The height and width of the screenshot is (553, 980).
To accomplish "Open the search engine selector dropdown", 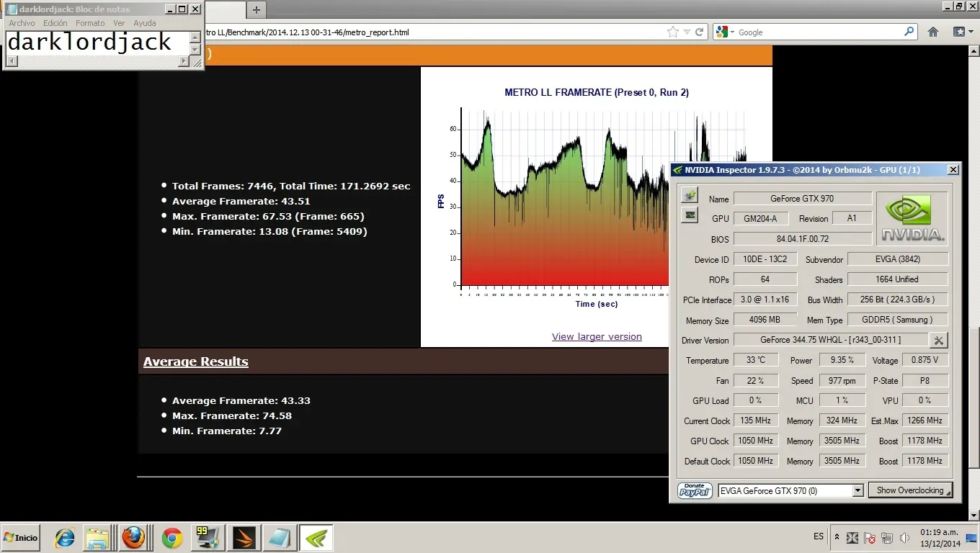I will (724, 32).
